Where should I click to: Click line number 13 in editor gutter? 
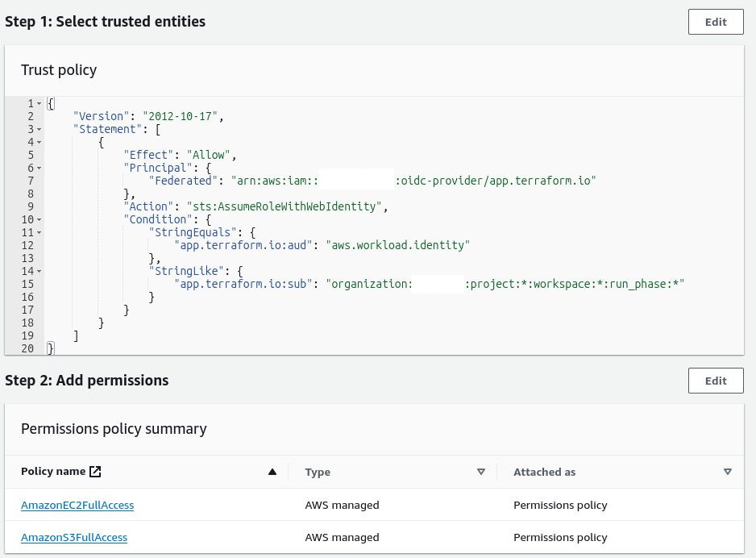[x=27, y=258]
